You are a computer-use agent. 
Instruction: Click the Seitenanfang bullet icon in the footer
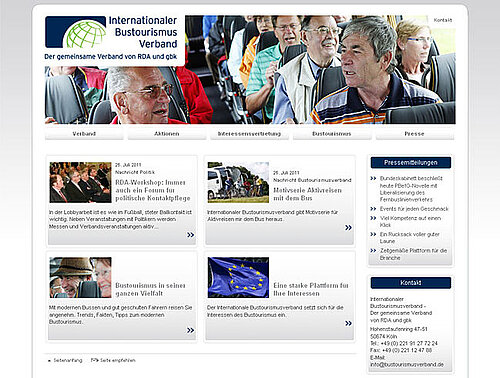point(50,361)
